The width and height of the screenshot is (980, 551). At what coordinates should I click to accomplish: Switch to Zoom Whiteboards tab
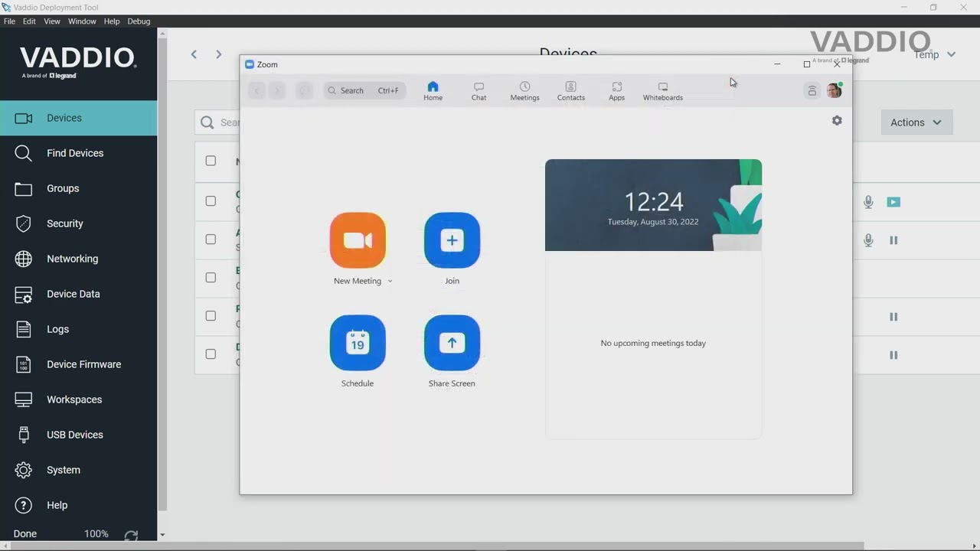coord(662,91)
